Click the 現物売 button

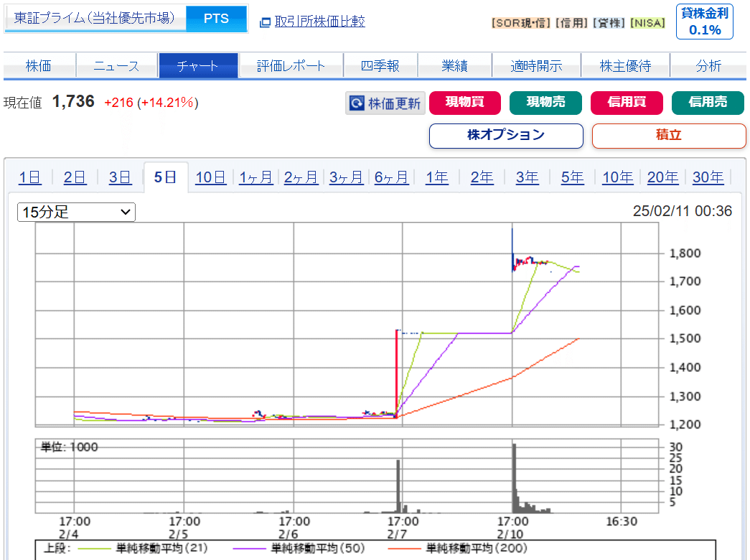[x=545, y=103]
